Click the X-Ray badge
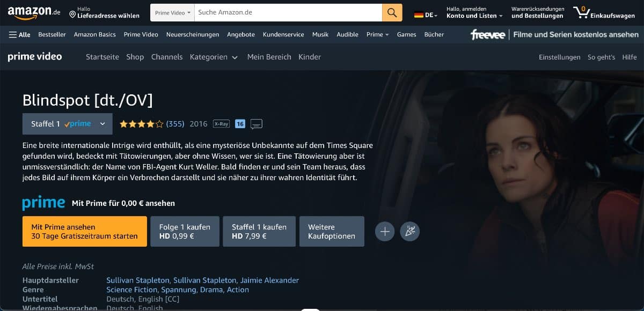Viewport: 644px width, 311px height. coord(221,124)
